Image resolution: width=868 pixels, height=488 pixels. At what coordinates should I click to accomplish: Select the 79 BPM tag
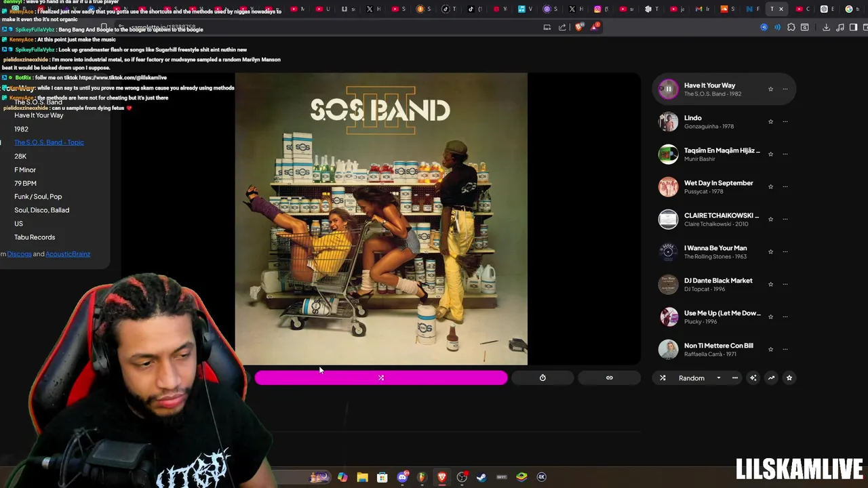click(x=25, y=183)
